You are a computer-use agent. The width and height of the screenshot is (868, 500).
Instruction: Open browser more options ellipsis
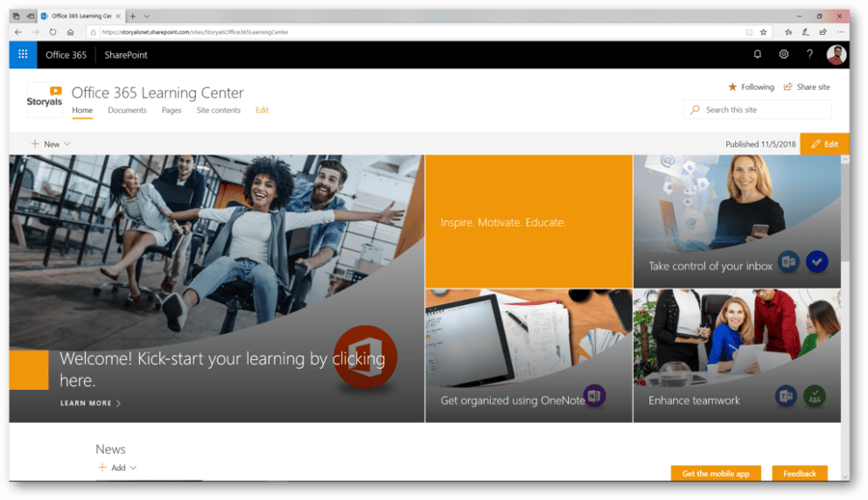click(841, 32)
